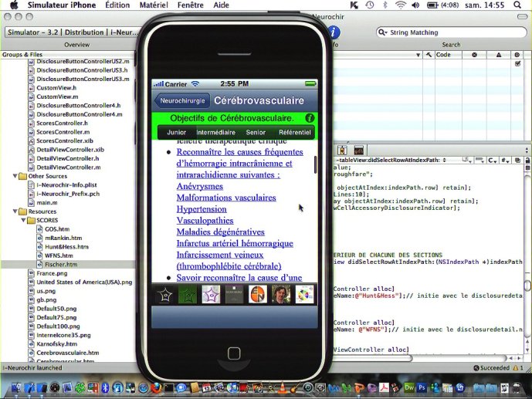Open the Fenêtre menu
This screenshot has width=532, height=399.
coord(191,5)
